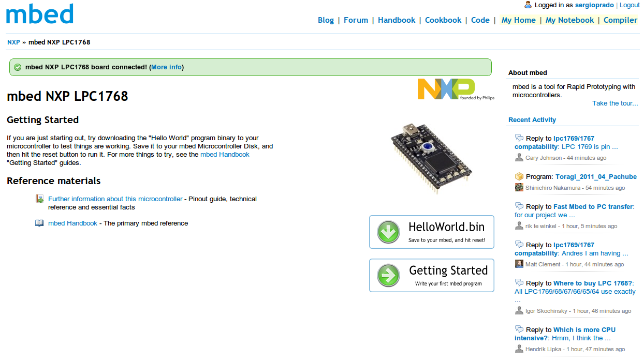Viewport: 644px width, 361px height.
Task: Click speech bubble icon by Andres I am having reply
Action: pyautogui.click(x=519, y=245)
